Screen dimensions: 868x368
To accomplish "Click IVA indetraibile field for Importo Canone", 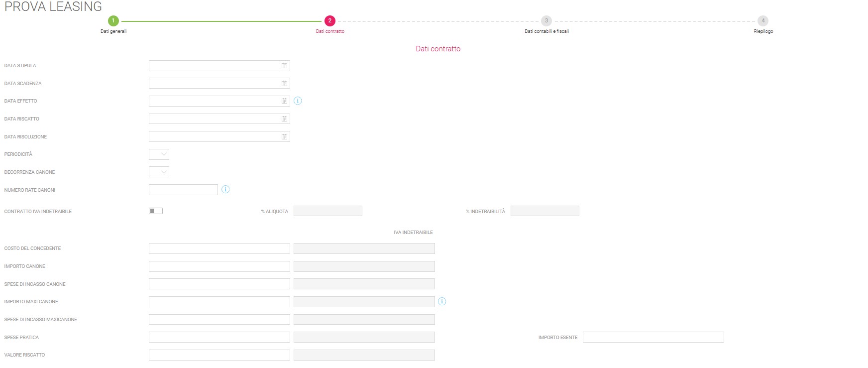I will (x=364, y=266).
